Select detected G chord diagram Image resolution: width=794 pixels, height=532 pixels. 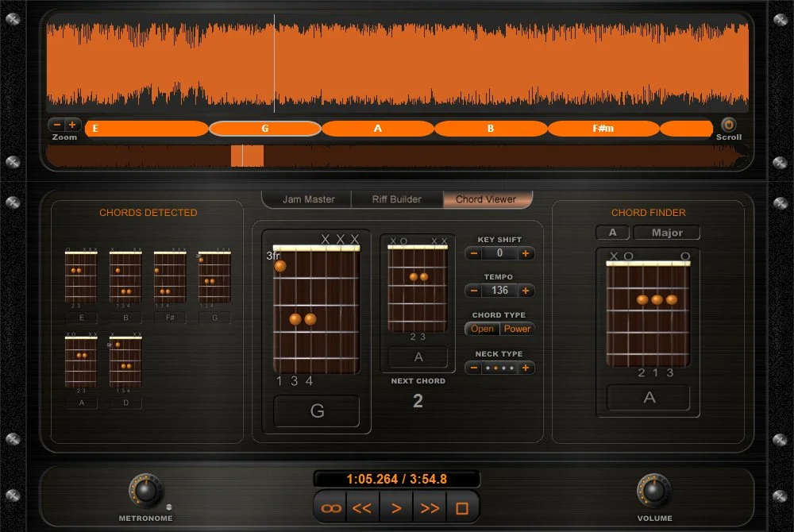point(214,277)
